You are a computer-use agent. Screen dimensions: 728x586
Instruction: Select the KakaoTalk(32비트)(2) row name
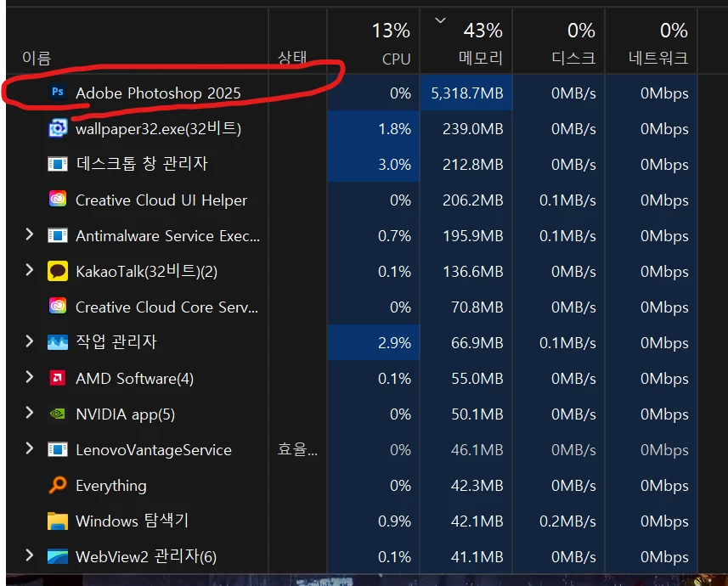(x=147, y=271)
